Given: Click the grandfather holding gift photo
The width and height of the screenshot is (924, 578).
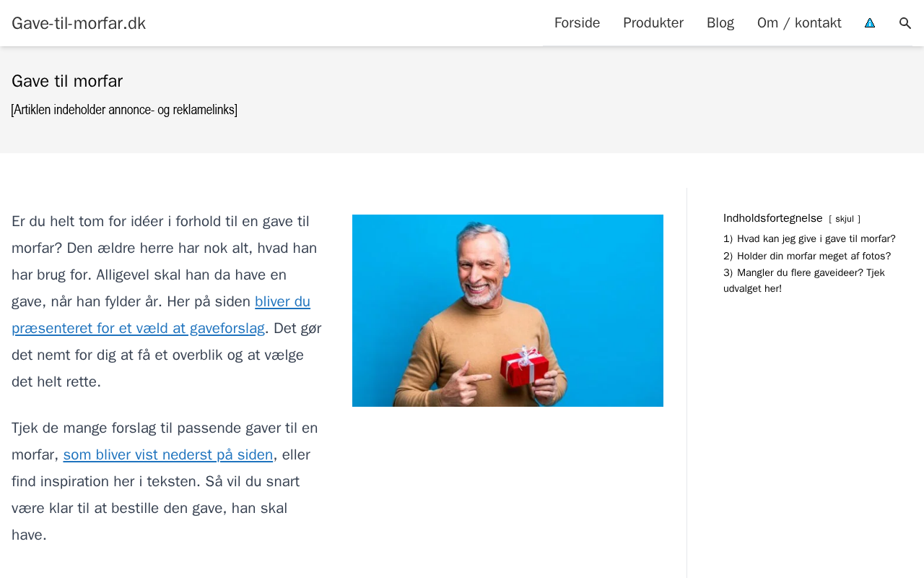Looking at the screenshot, I should [507, 311].
